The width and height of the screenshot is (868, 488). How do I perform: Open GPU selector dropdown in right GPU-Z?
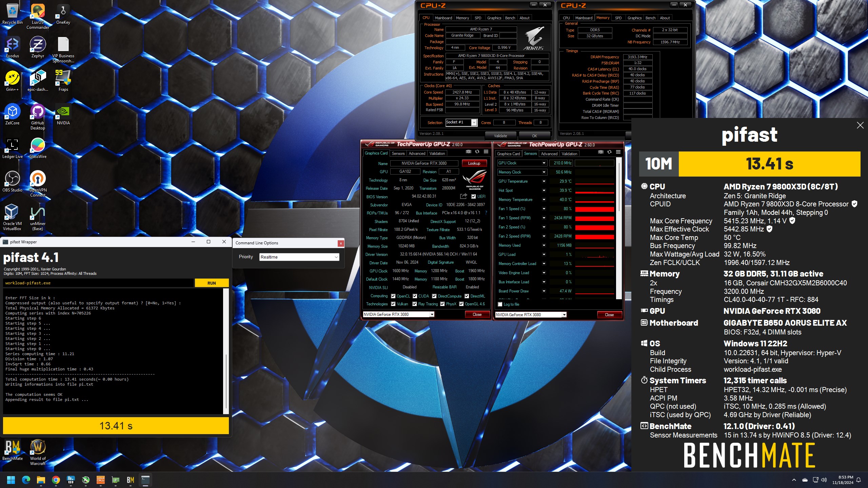point(531,315)
